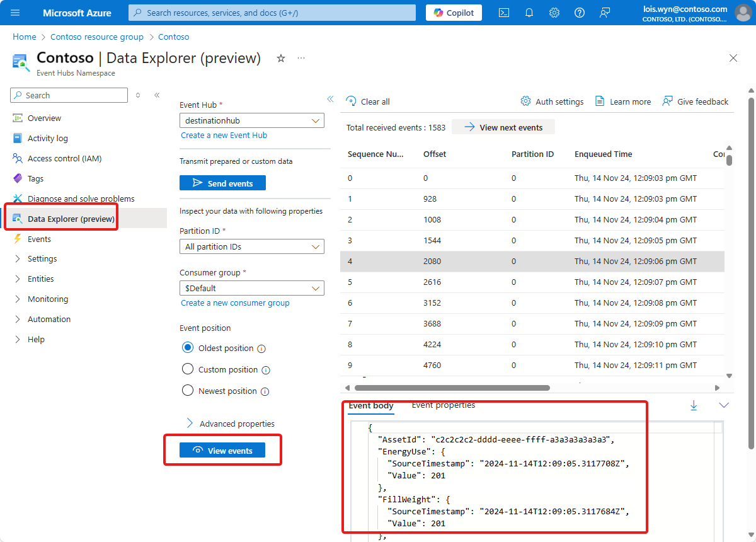This screenshot has height=542, width=756.
Task: Click the Clear all refresh icon
Action: (x=351, y=101)
